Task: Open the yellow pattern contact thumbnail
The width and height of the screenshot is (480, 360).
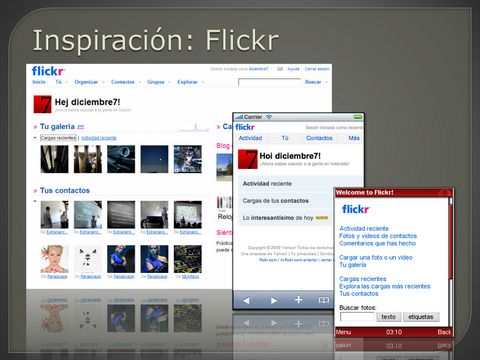Action: coord(188,259)
